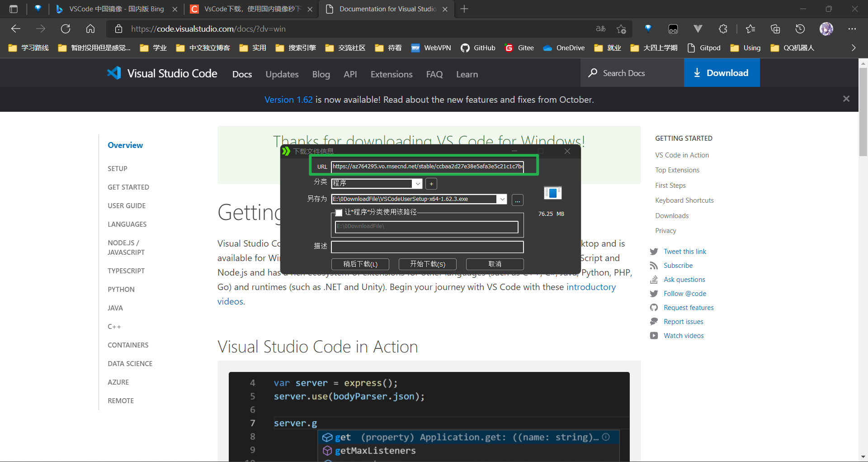Open the 交流社区 bookmark folder

345,48
